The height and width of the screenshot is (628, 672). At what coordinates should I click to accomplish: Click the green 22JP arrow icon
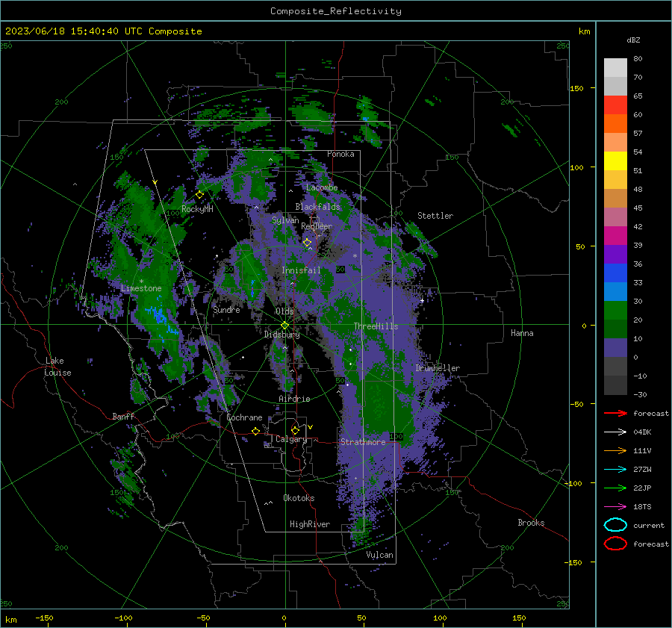point(615,488)
